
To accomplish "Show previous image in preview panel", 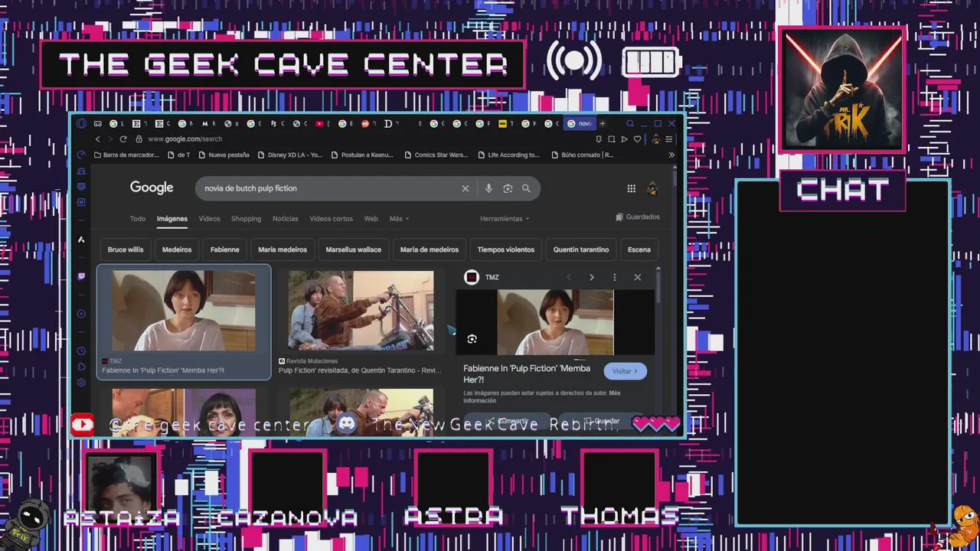I will click(x=568, y=277).
